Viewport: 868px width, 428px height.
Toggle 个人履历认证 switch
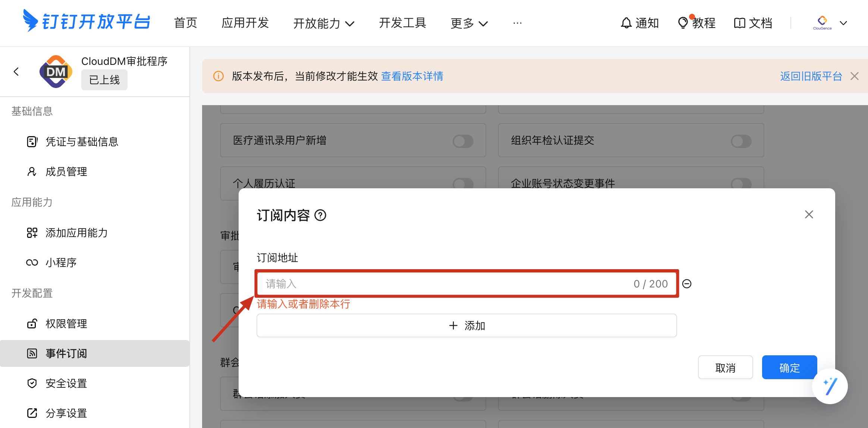(463, 183)
